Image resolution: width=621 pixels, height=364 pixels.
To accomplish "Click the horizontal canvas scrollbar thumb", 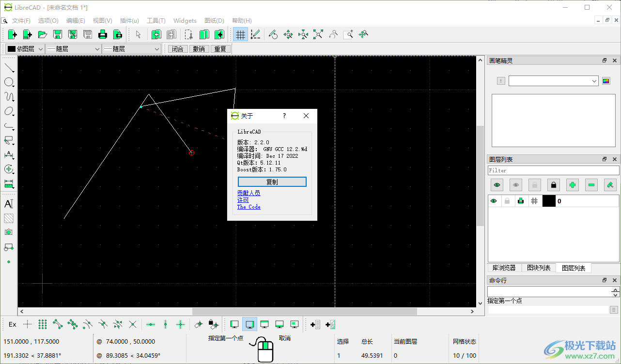I will [x=305, y=311].
